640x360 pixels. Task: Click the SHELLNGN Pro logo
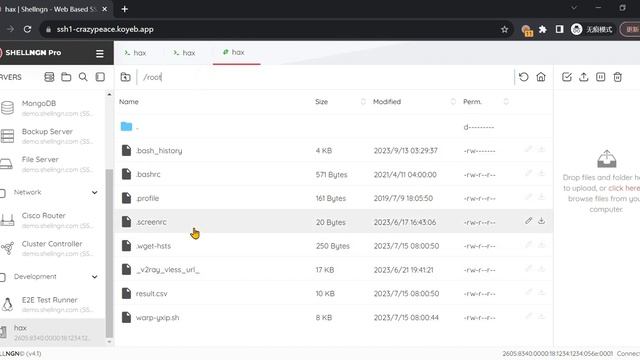coord(30,53)
